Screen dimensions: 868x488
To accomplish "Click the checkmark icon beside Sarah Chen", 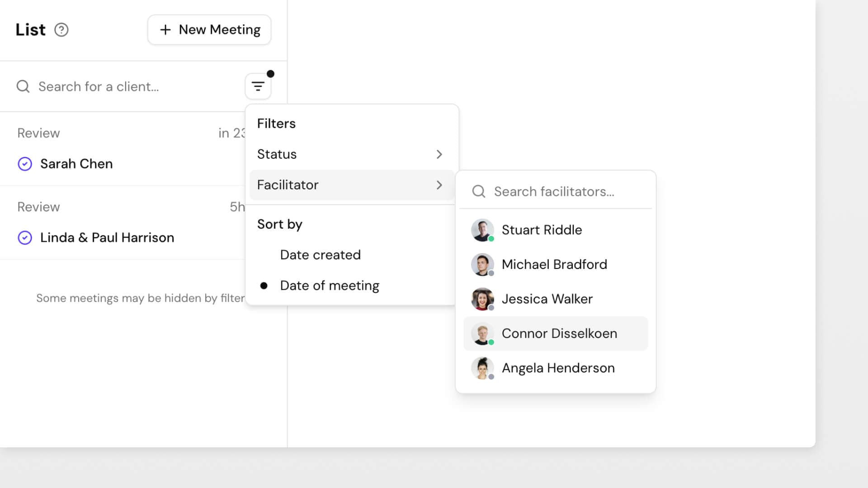I will pos(25,164).
